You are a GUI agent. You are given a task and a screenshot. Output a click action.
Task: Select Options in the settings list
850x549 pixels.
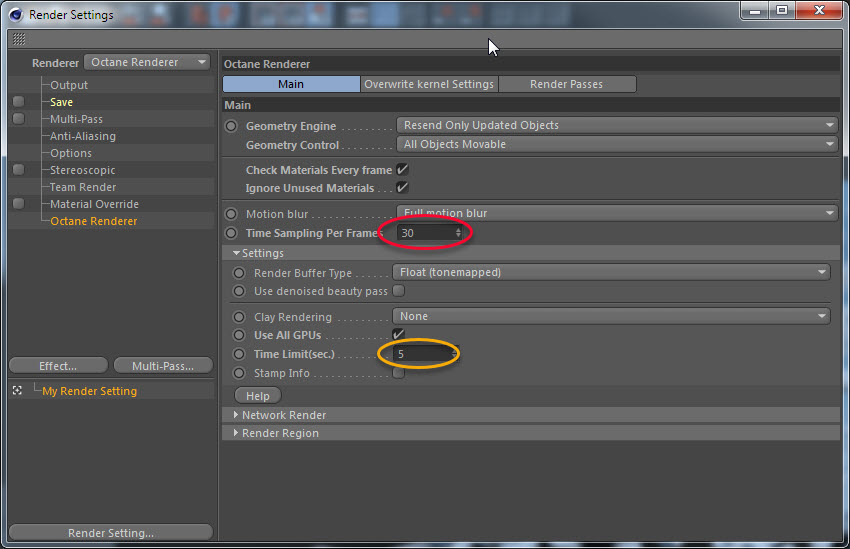tap(71, 153)
